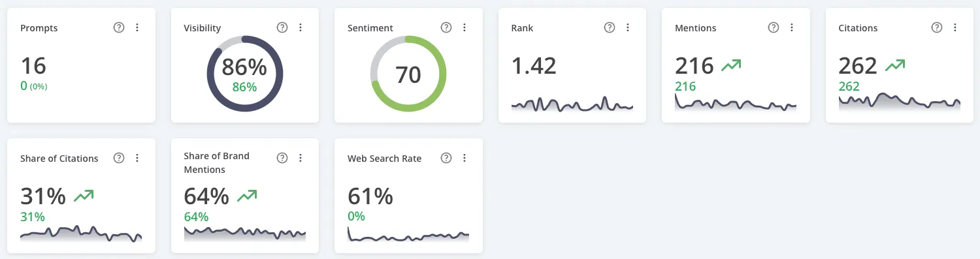This screenshot has width=980, height=259.
Task: Click the upward trend arrow beside 262 Citations
Action: pos(895,65)
